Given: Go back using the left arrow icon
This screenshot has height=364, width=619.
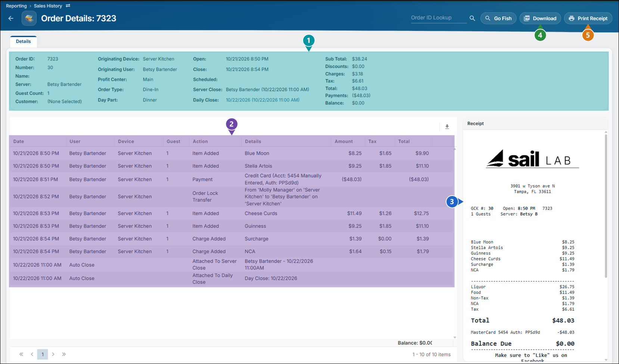Looking at the screenshot, I should coord(11,18).
